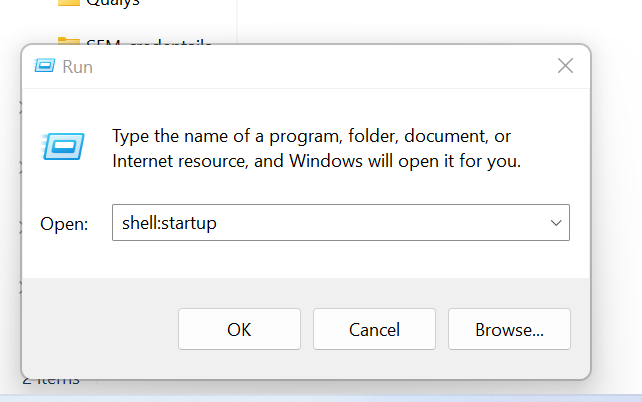
Task: Expand the Open history dropdown arrow
Action: 556,223
